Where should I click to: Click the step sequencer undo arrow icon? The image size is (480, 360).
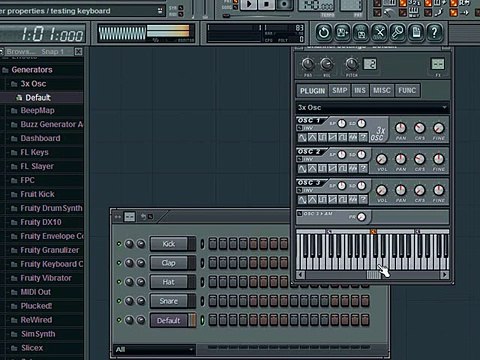pyautogui.click(x=143, y=217)
